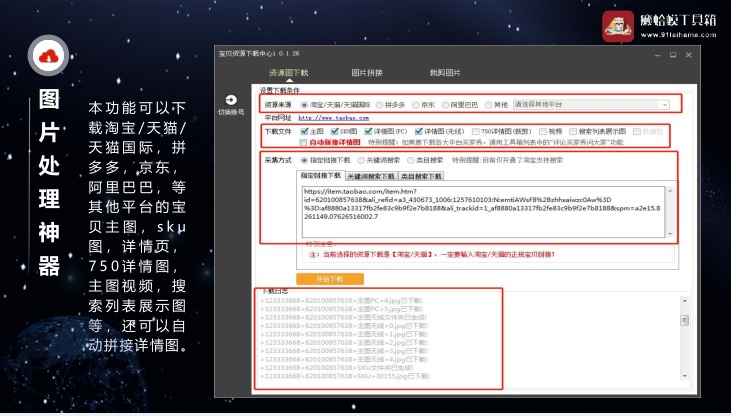The width and height of the screenshot is (731, 416).
Task: Switch to the 资源图下载 top tab
Action: (x=289, y=73)
